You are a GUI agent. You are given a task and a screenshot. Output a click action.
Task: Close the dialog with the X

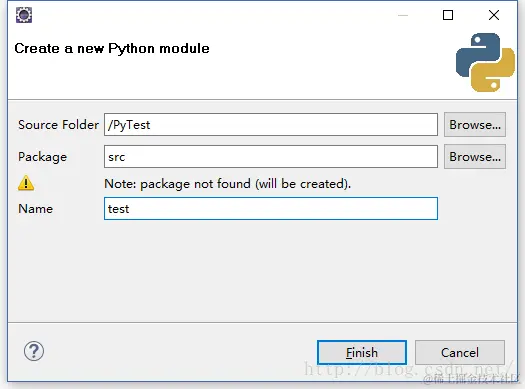click(494, 15)
